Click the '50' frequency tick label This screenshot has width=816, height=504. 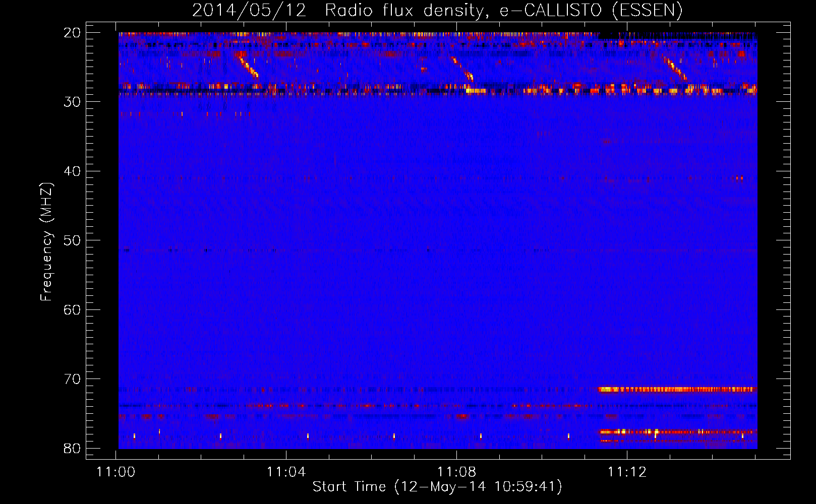tap(72, 240)
